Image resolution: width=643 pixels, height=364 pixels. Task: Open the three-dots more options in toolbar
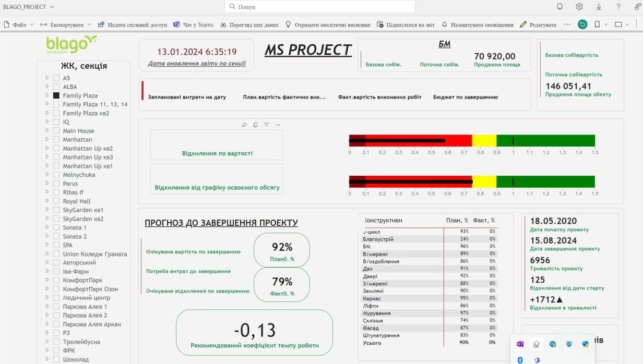(x=567, y=25)
